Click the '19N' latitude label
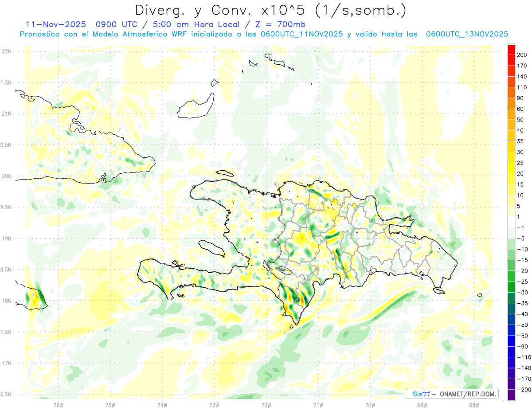The width and height of the screenshot is (532, 411). (6, 239)
